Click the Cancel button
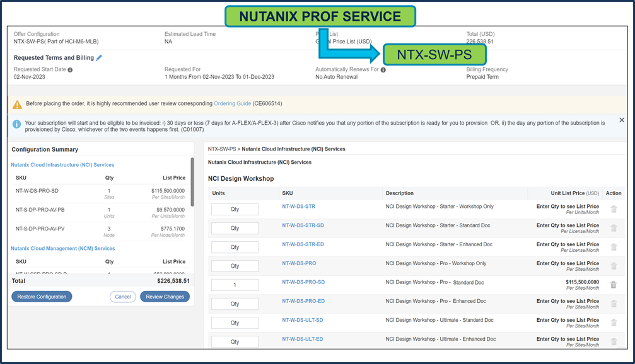The image size is (635, 364). point(123,297)
